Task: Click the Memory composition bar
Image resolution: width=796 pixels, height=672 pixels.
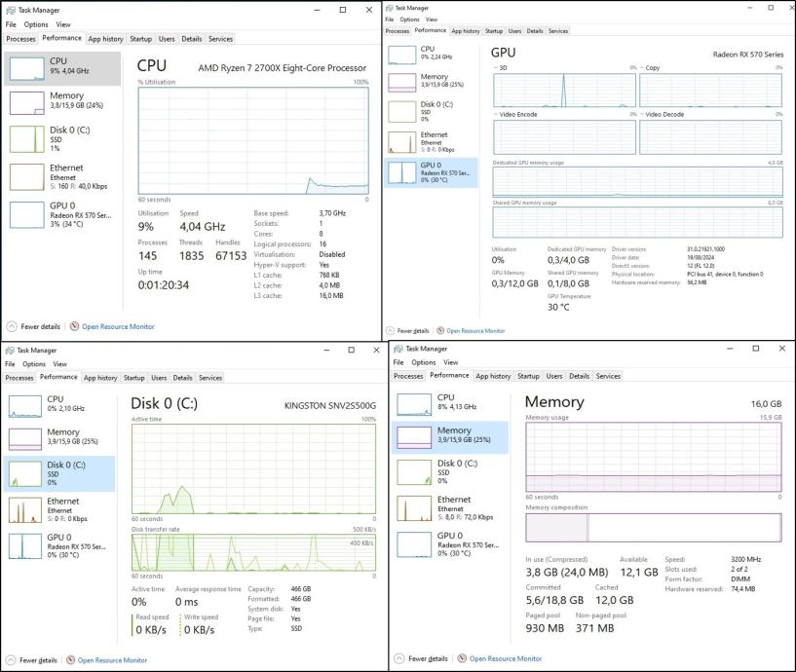Action: click(654, 527)
